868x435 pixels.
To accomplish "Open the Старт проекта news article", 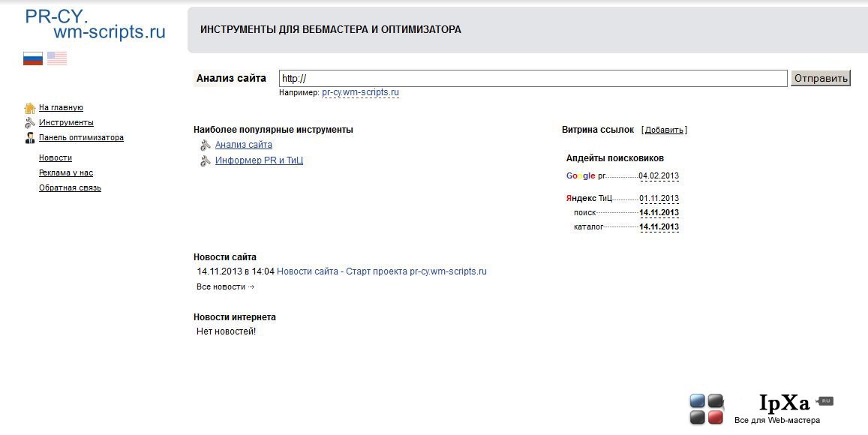I will point(381,271).
